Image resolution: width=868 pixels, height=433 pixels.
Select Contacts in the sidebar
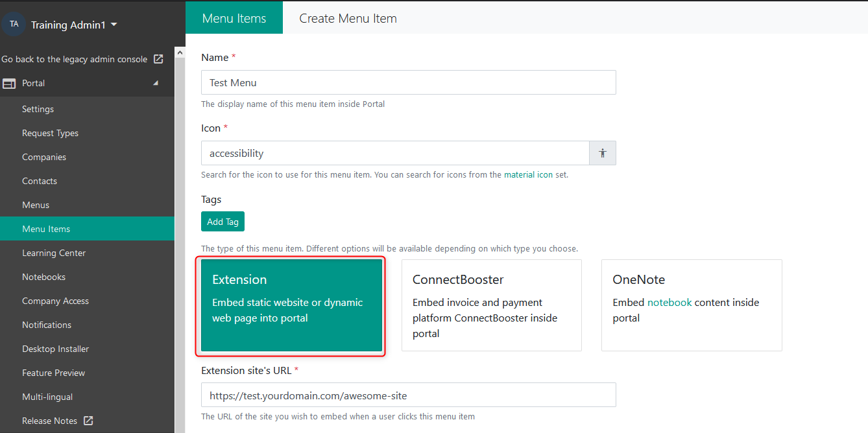pos(87,181)
